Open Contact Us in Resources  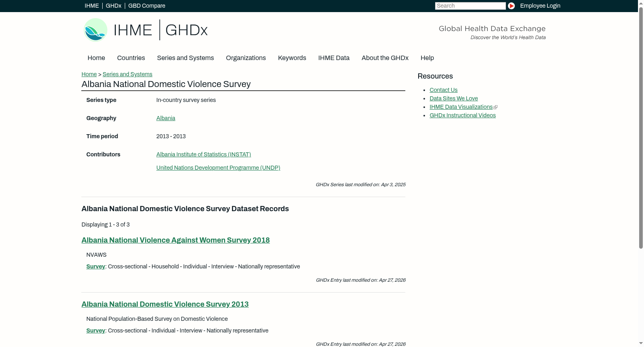tap(444, 90)
